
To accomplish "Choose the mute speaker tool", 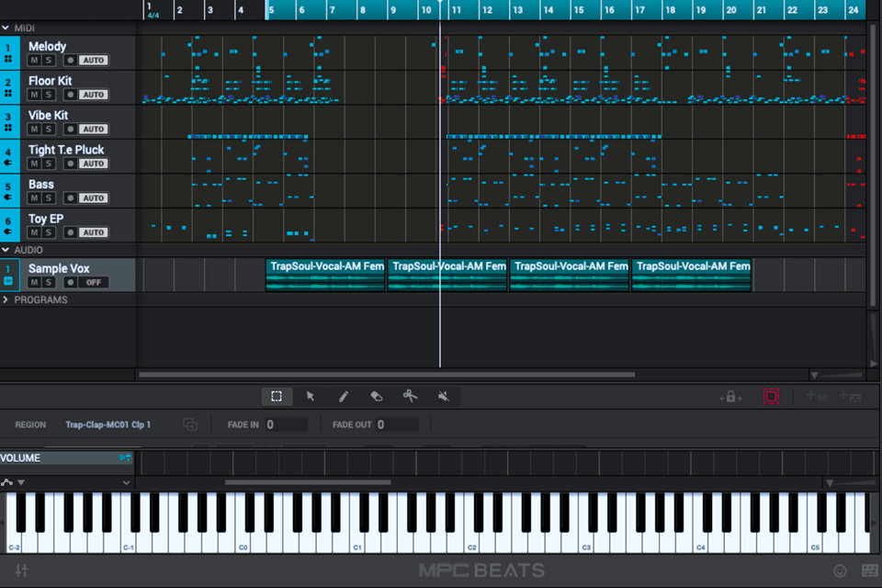I will (x=443, y=396).
